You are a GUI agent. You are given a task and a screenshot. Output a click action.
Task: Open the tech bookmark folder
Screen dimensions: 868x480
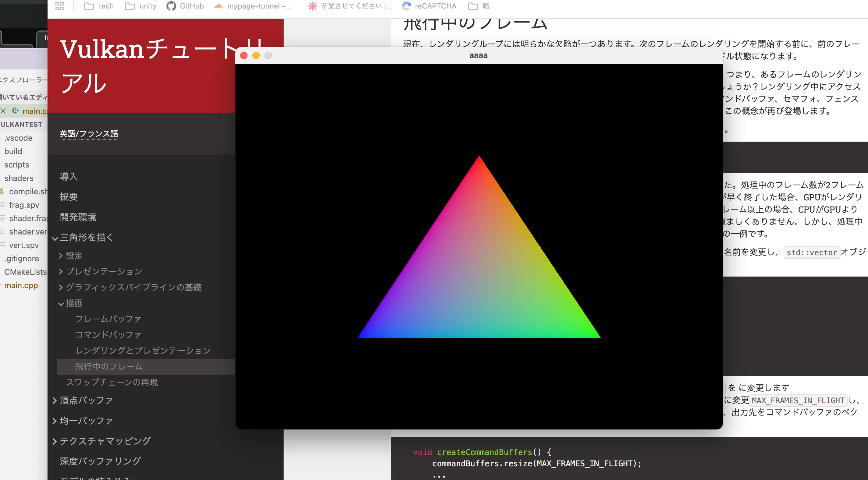[x=99, y=6]
